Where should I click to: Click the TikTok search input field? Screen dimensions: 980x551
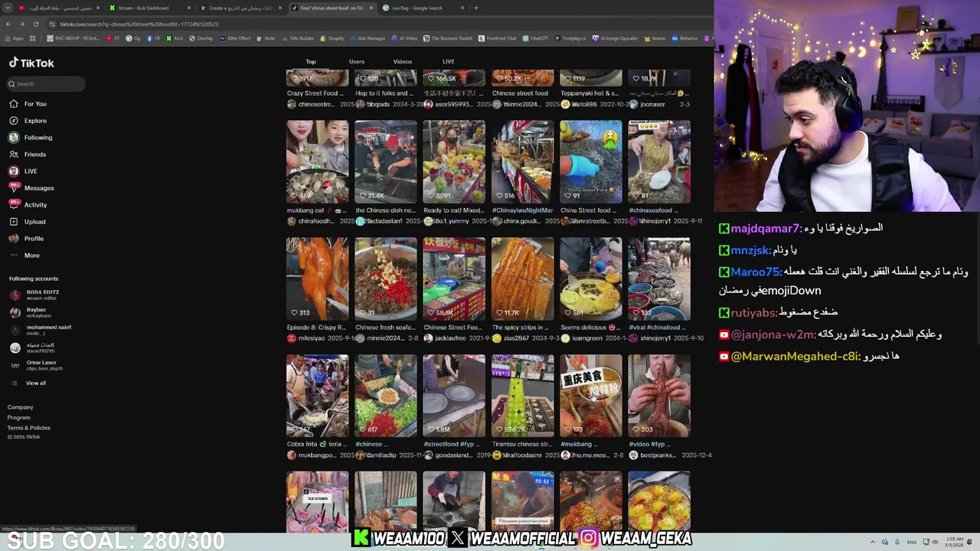click(46, 84)
